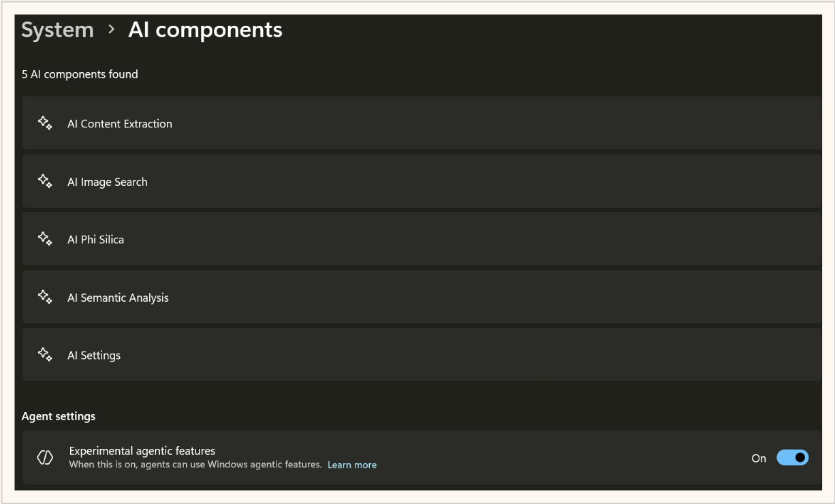This screenshot has height=504, width=835.
Task: Click the AI Phi Silica sparkle icon
Action: click(x=45, y=239)
